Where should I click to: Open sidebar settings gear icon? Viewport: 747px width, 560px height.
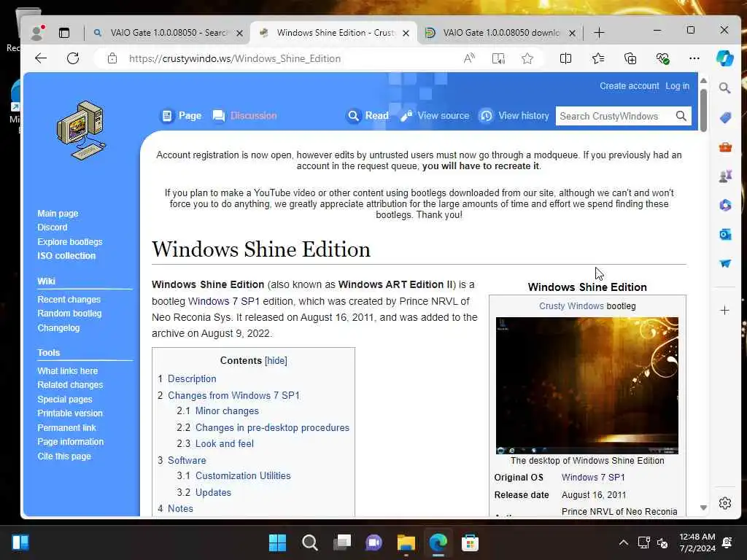pyautogui.click(x=724, y=503)
